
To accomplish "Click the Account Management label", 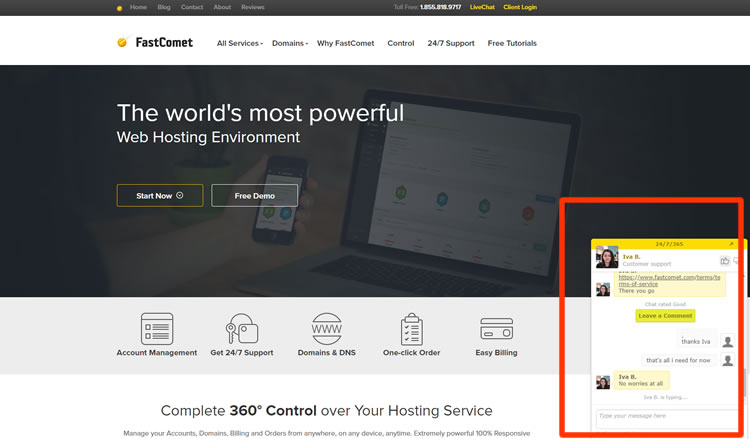I will click(157, 352).
